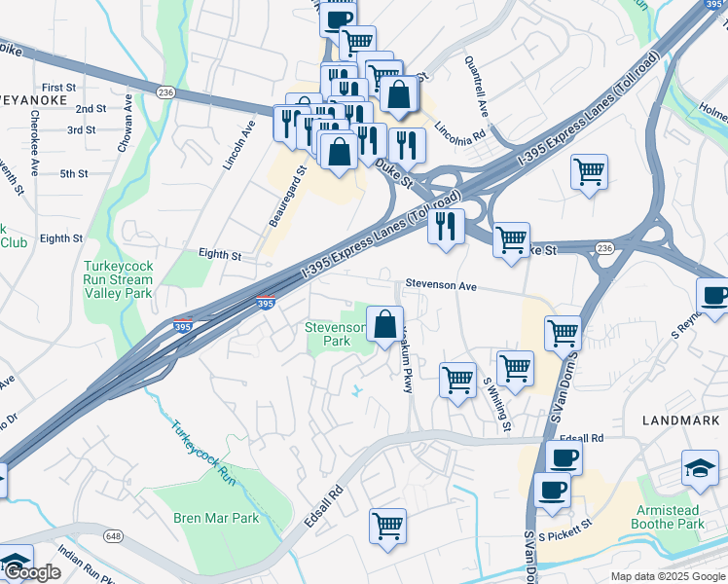The image size is (728, 584).
Task: Click the S Whiting St label
Action: point(496,404)
